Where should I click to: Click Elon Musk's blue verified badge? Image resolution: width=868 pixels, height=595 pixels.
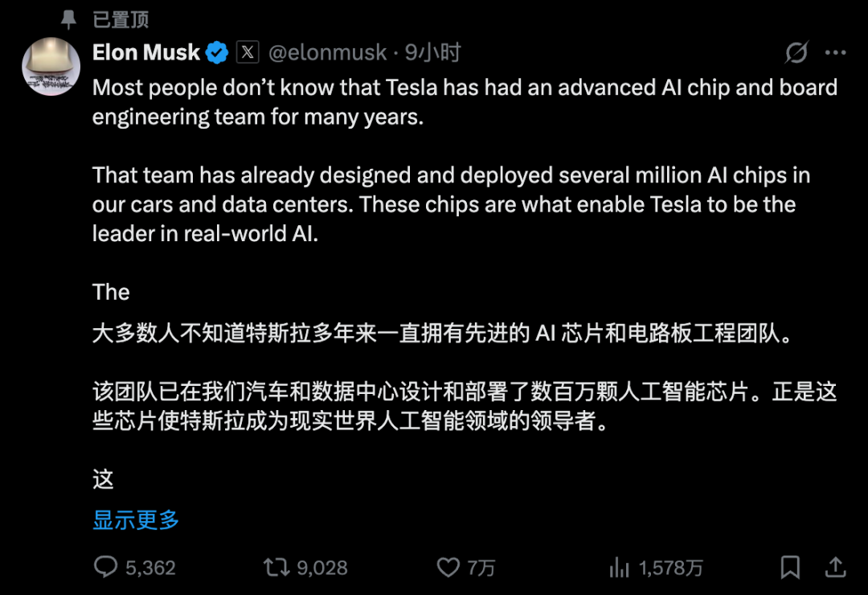coord(215,51)
